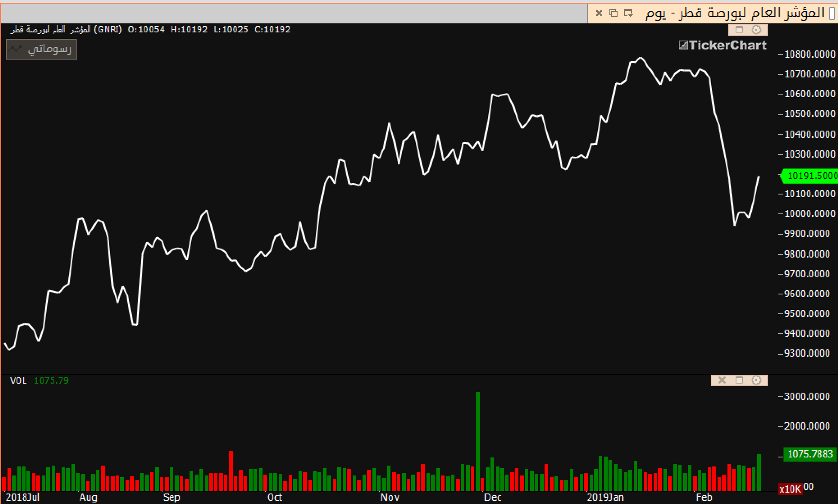The image size is (838, 504).
Task: Click the Oct date axis label
Action: pos(275,497)
